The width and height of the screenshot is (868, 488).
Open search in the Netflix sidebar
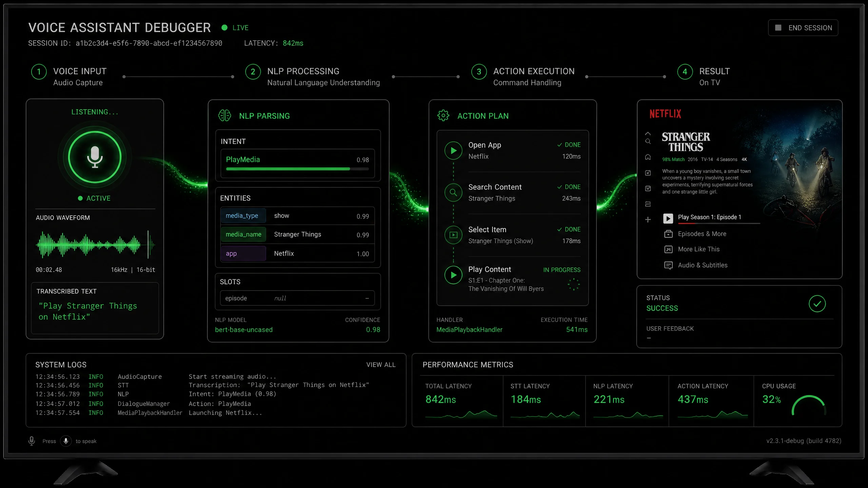point(648,141)
